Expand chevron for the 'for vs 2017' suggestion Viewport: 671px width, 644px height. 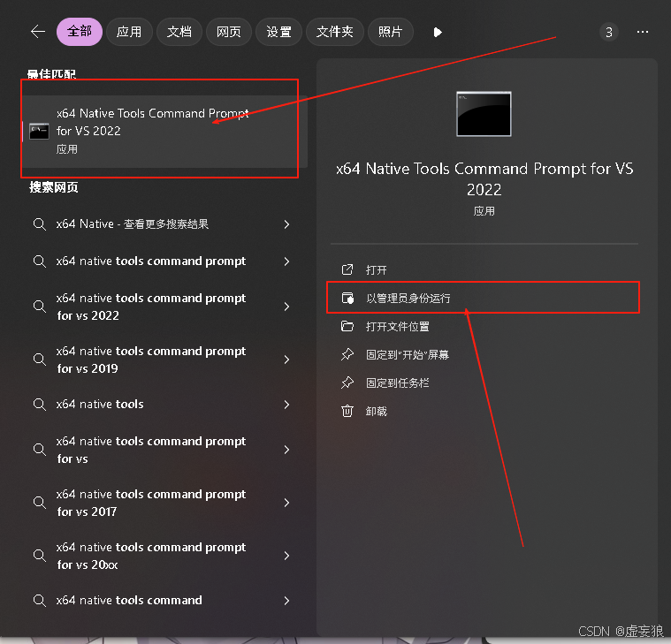tap(286, 503)
